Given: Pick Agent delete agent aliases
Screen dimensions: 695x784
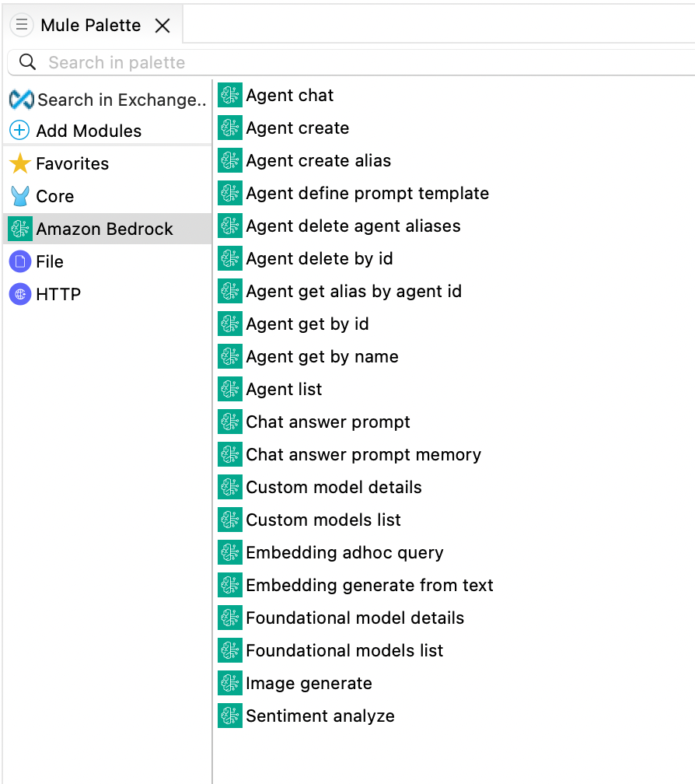Looking at the screenshot, I should (353, 226).
